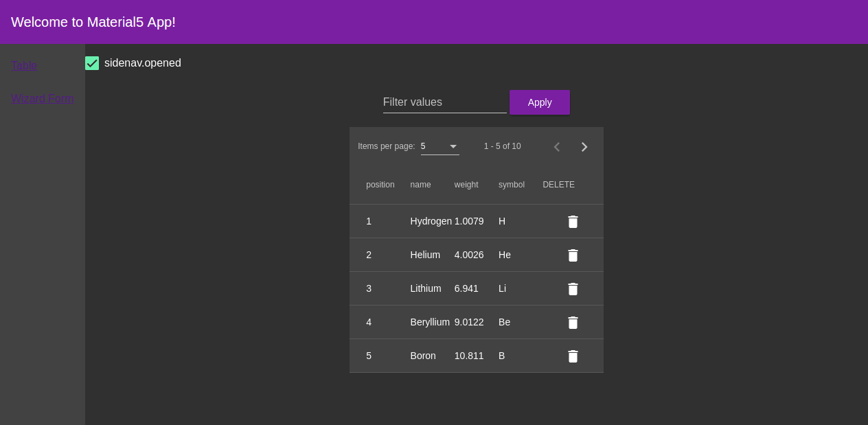Screen dimensions: 868x425
Task: Delete the Beryllium row with trash icon
Action: [x=573, y=323]
